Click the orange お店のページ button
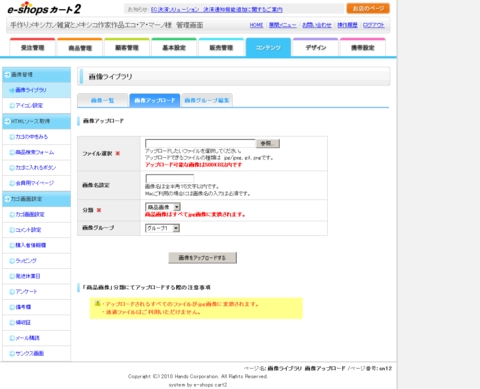 click(368, 8)
